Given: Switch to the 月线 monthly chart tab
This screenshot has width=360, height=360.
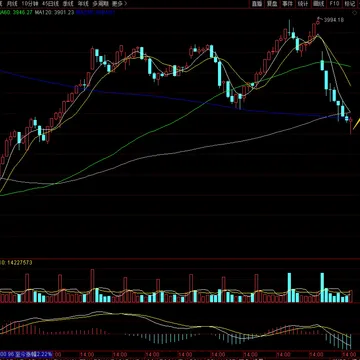Looking at the screenshot, I should tap(12, 4).
